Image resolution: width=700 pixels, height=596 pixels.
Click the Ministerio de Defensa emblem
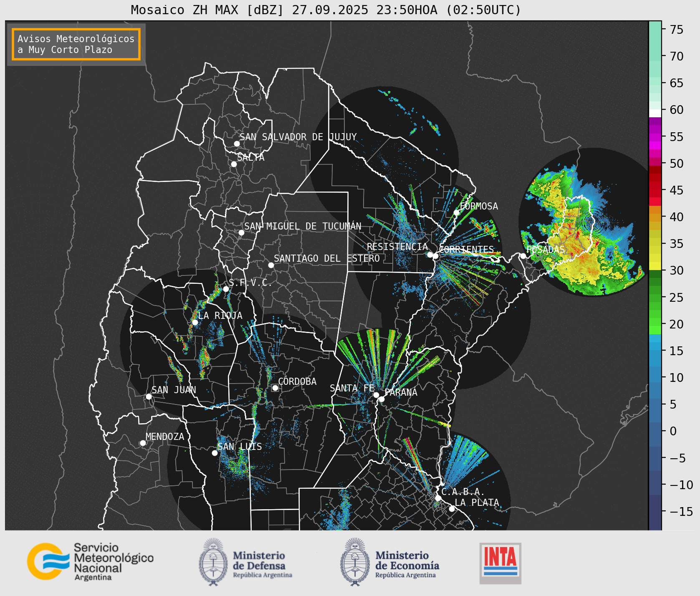213,561
